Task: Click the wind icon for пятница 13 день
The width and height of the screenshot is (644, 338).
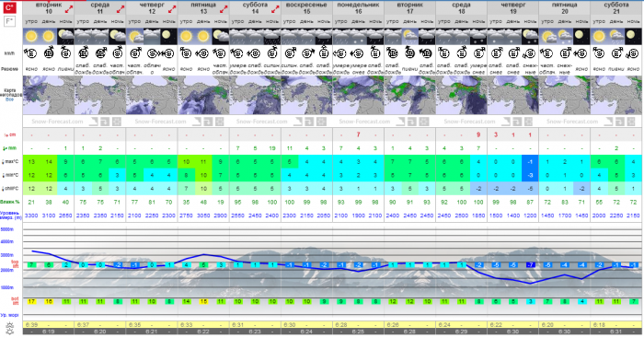Action: pos(203,53)
